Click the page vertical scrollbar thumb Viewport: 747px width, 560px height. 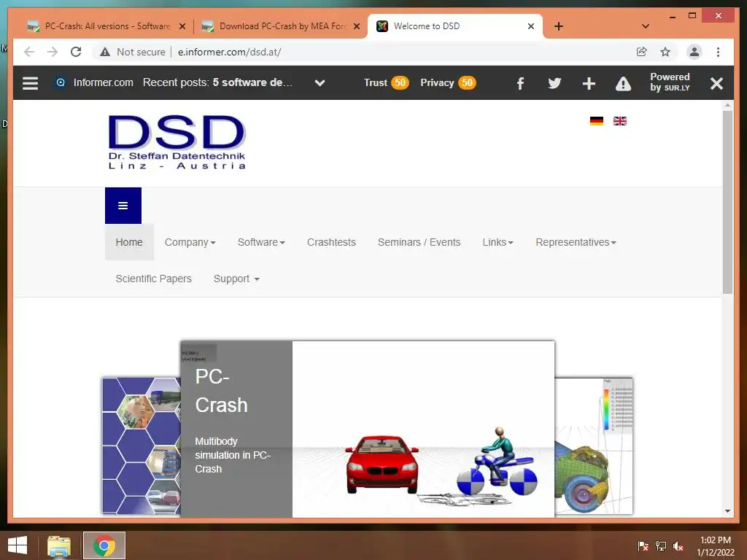pos(727,202)
